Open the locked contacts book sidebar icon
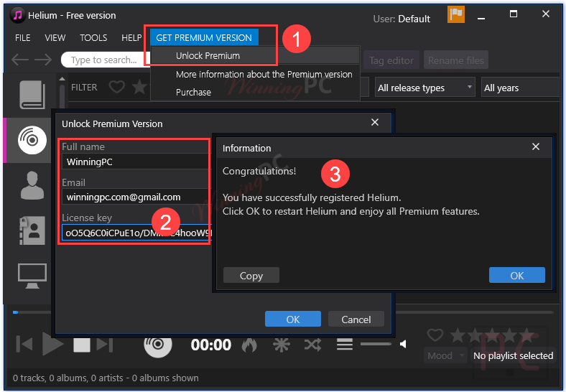Screen dimensions: 566x392 tap(32, 230)
